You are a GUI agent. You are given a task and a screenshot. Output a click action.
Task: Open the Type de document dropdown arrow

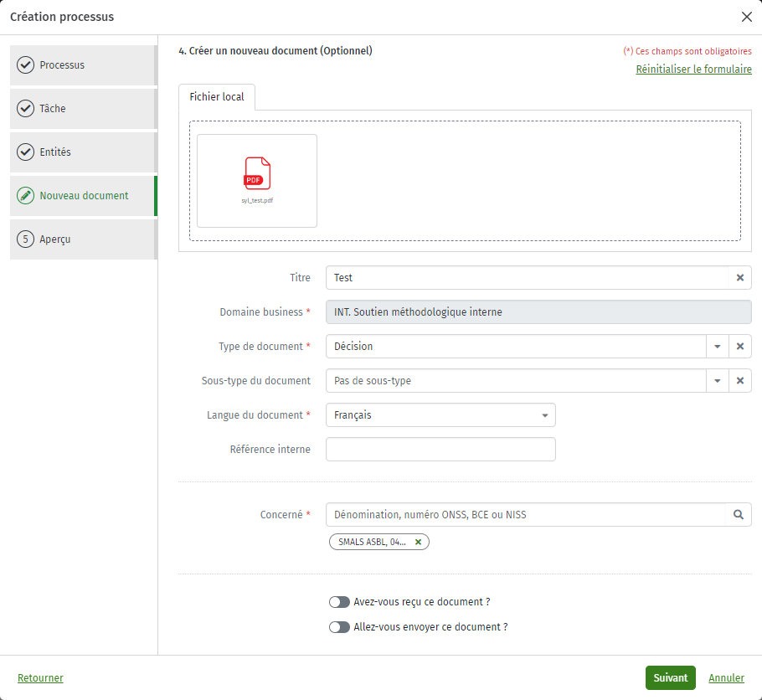718,346
